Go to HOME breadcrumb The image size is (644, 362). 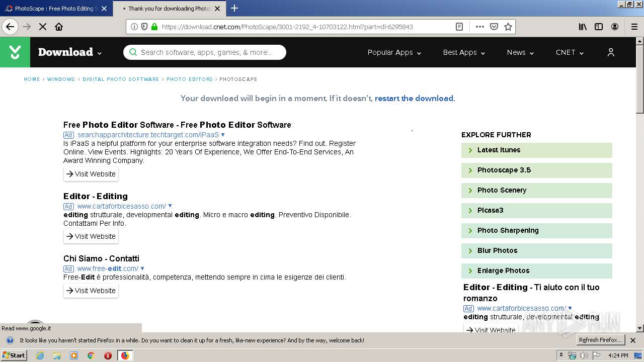tap(32, 79)
